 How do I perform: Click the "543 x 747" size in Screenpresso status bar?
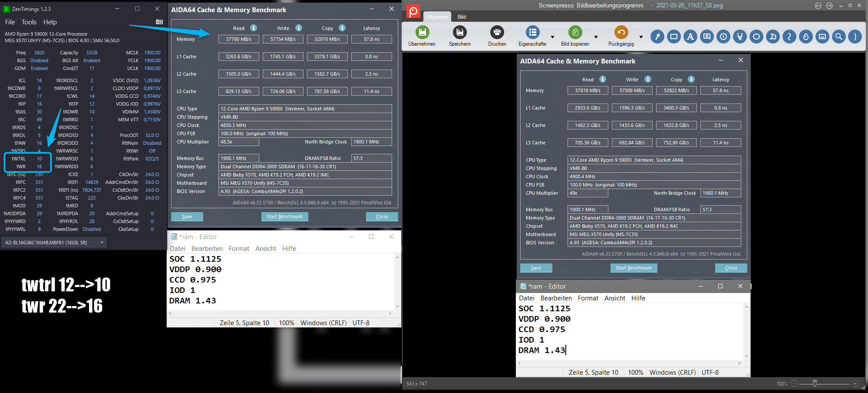click(x=417, y=384)
